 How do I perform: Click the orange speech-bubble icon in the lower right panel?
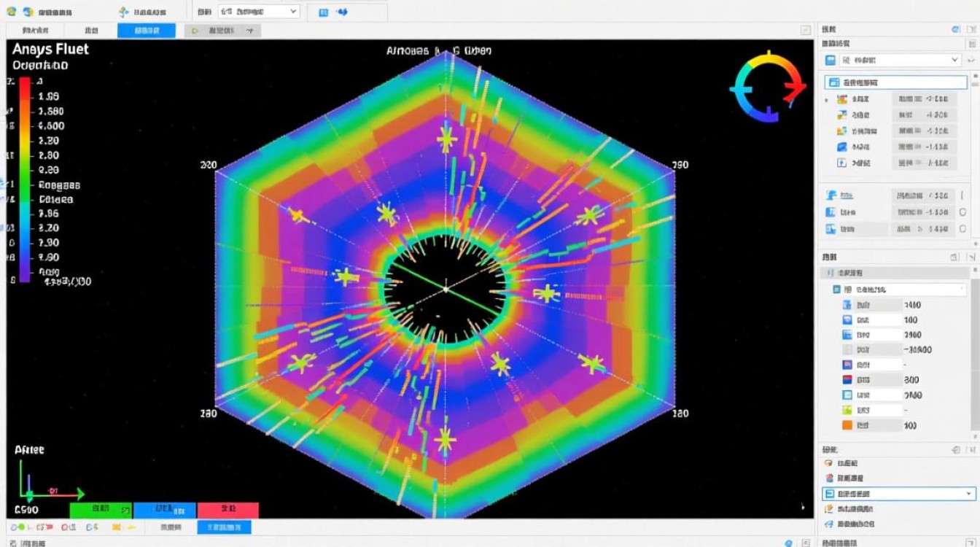click(828, 463)
